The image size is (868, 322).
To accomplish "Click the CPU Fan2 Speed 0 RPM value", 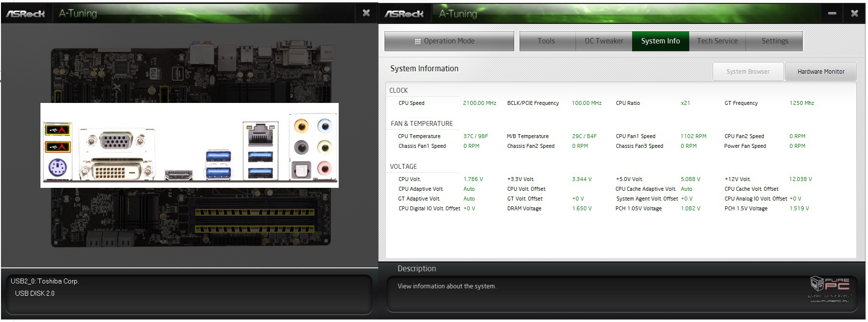I will pyautogui.click(x=797, y=136).
